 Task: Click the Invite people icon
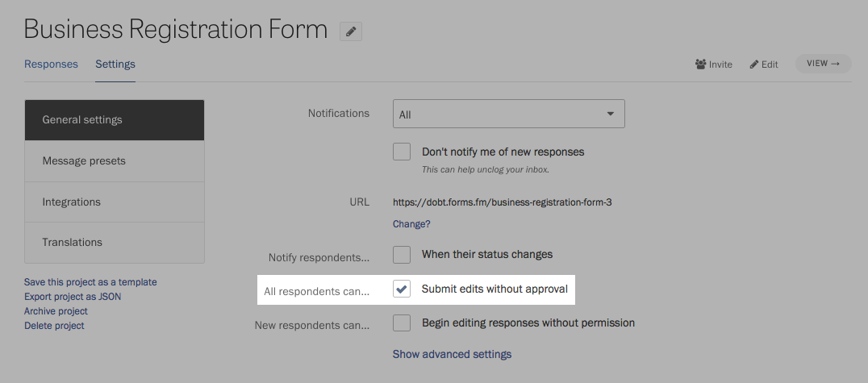pos(701,65)
